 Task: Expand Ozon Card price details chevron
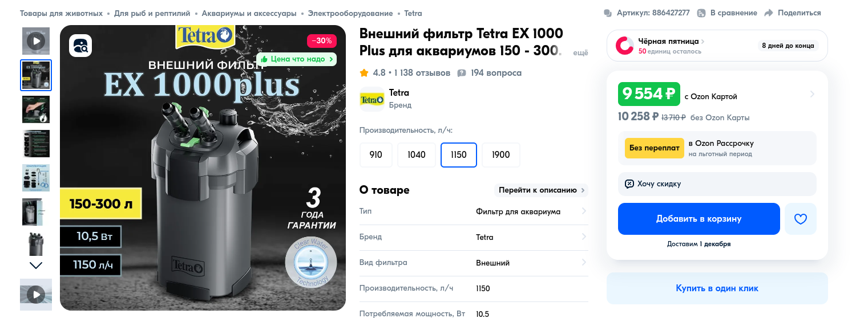pos(812,94)
